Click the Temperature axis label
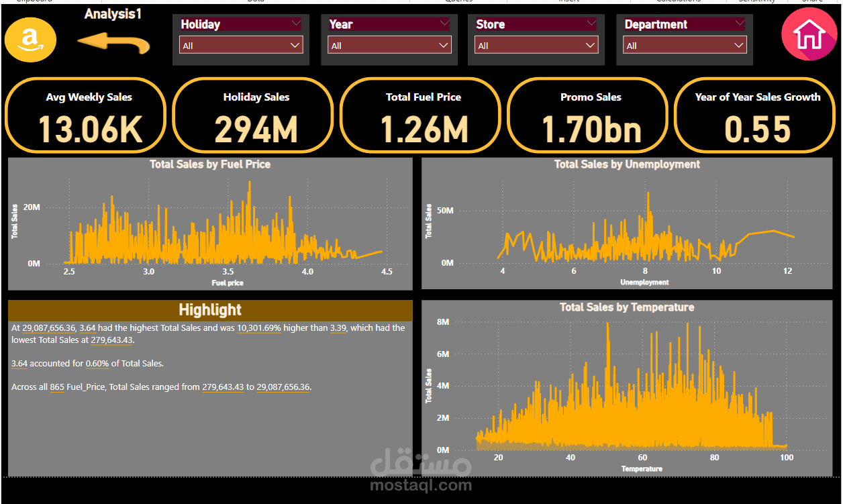Screen dimensions: 843x504 (642, 468)
